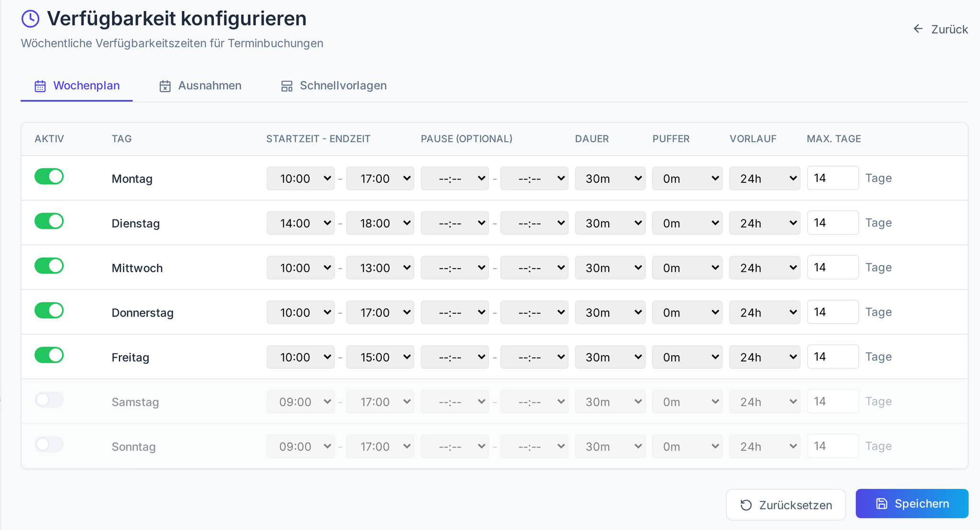
Task: Click the clock icon beside the page title
Action: 31,19
